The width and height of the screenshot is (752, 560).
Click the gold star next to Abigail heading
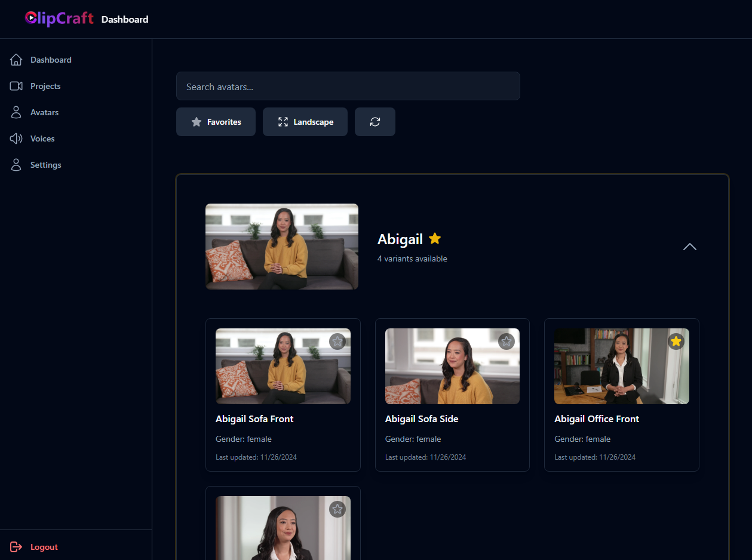[x=435, y=239]
